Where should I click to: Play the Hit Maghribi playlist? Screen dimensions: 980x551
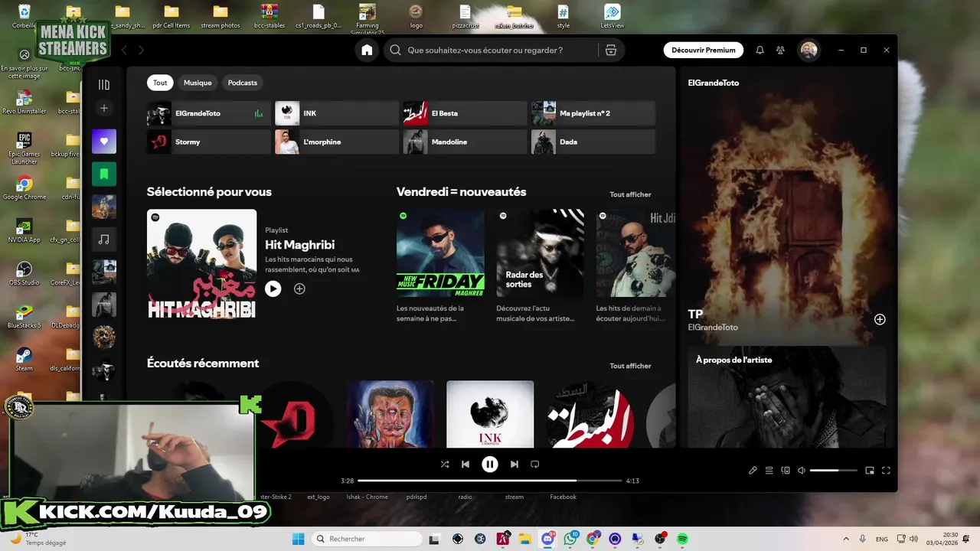click(273, 289)
